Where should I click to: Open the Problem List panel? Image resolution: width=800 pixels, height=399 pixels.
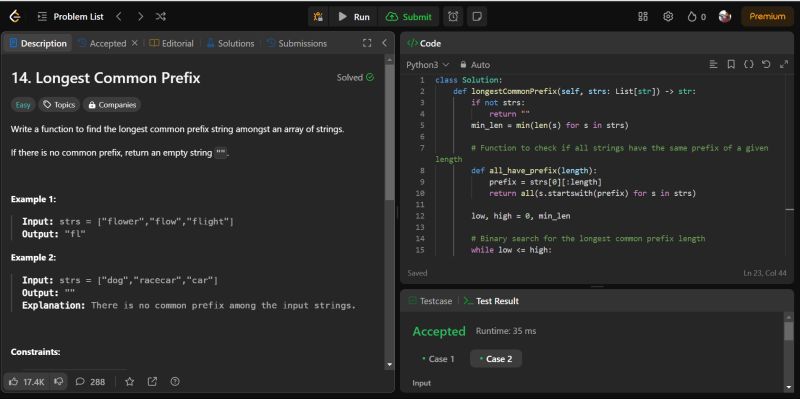[70, 17]
